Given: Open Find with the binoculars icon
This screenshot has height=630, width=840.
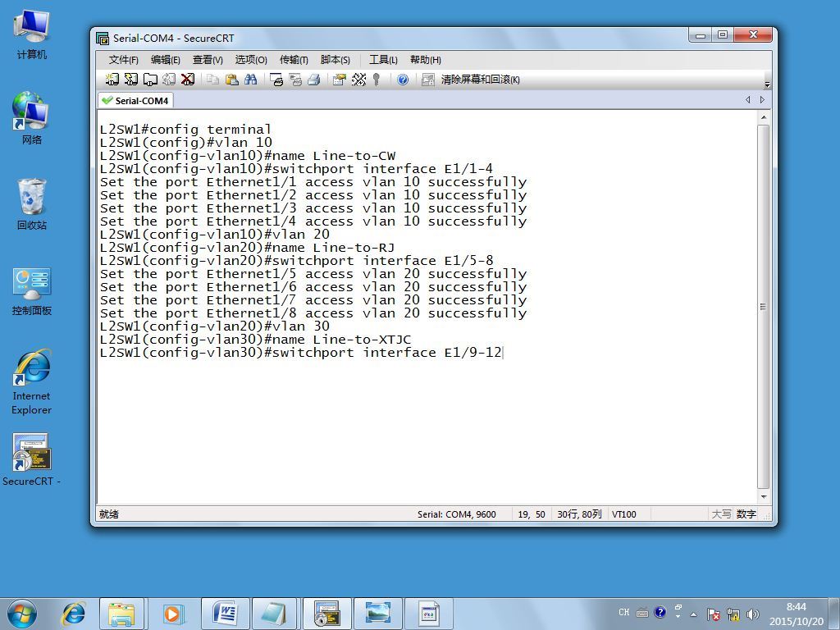Looking at the screenshot, I should pyautogui.click(x=250, y=80).
